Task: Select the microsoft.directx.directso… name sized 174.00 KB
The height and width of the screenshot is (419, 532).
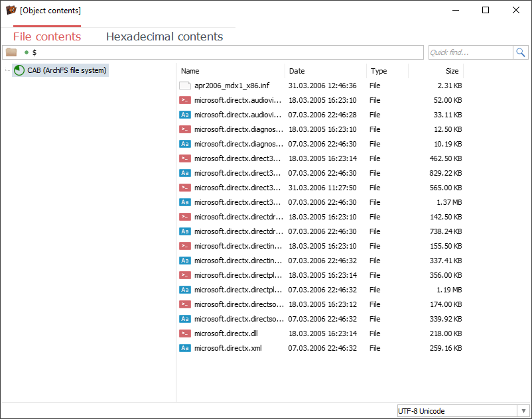Action: [239, 304]
